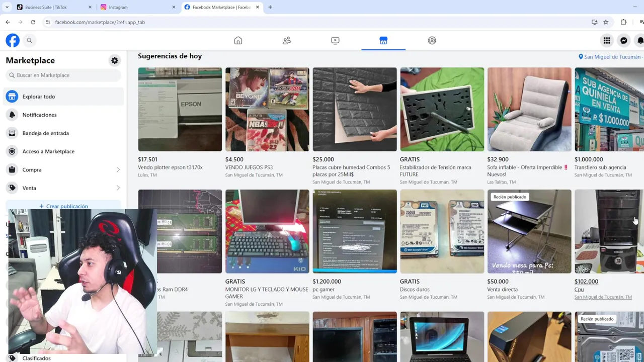
Task: Click the $4.500 price text
Action: tap(234, 159)
